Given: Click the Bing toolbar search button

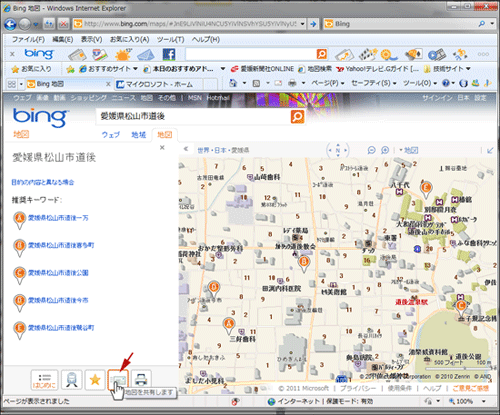Looking at the screenshot, I should click(x=322, y=54).
